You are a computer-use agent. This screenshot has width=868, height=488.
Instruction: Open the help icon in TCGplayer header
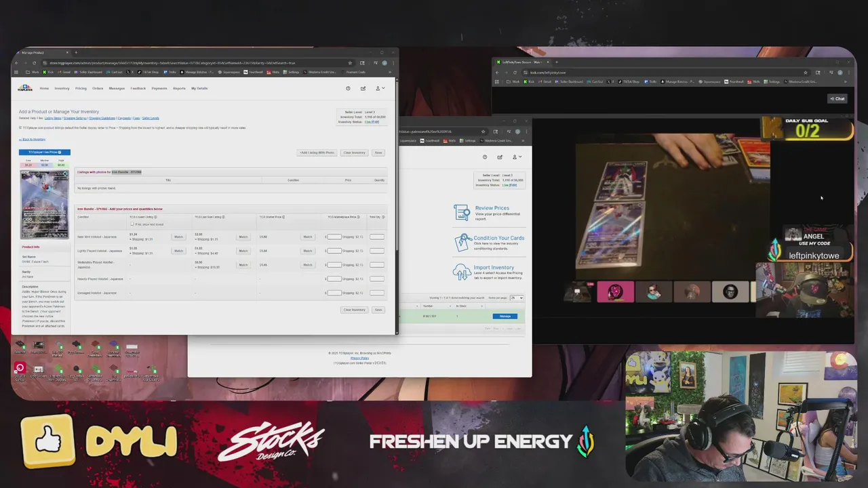[348, 88]
